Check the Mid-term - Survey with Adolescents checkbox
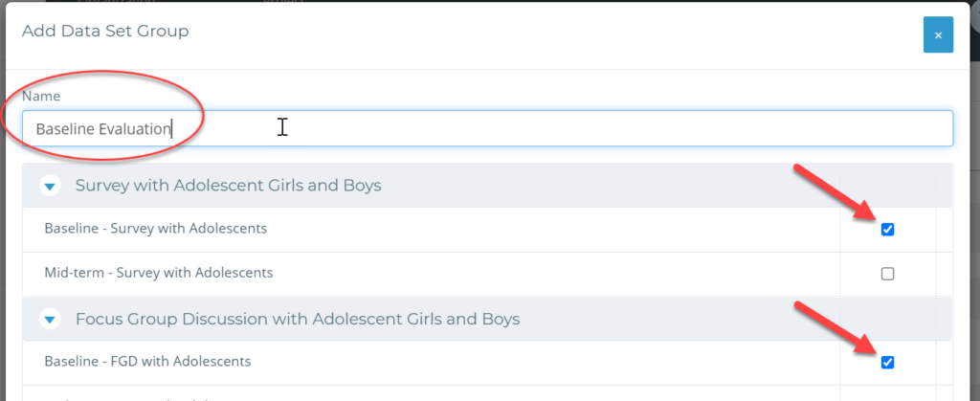Screen dimensions: 980x401 coord(887,274)
